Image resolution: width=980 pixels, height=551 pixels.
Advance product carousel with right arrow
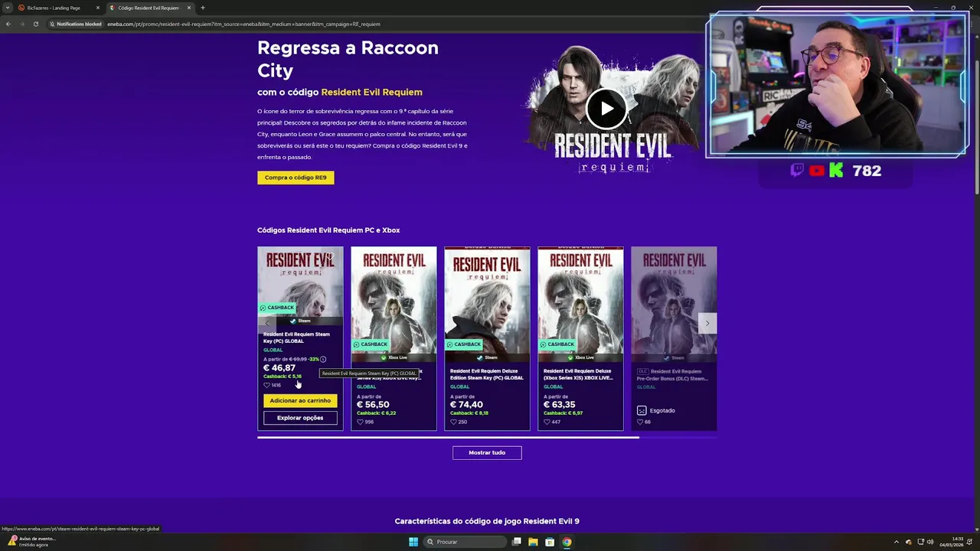click(707, 323)
